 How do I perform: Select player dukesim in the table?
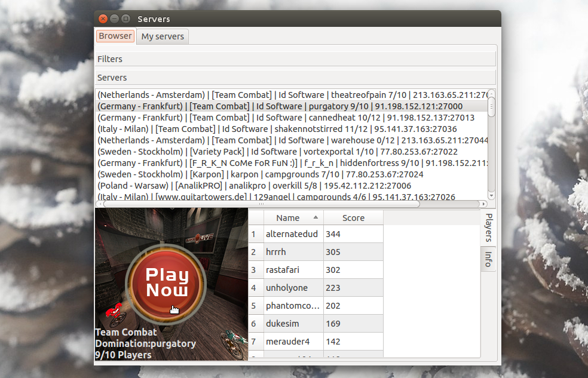click(293, 323)
